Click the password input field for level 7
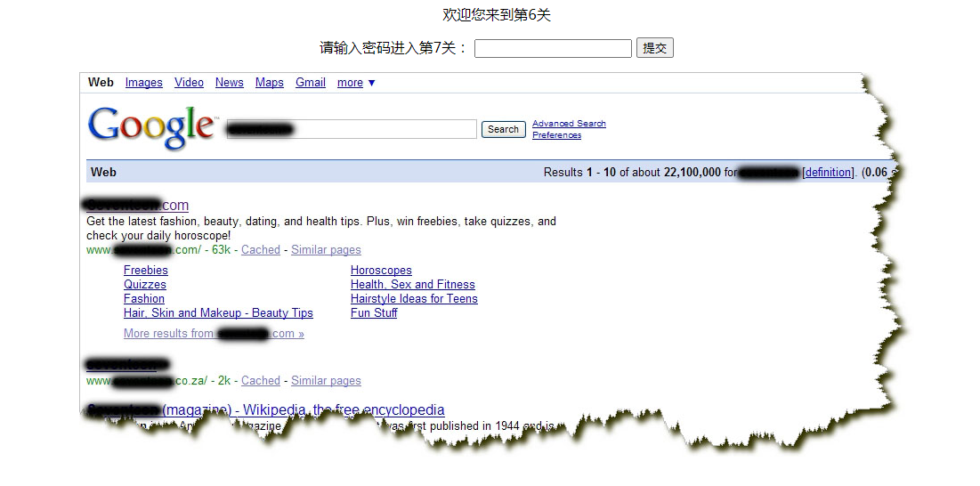Screen dimensions: 980x486 click(553, 48)
